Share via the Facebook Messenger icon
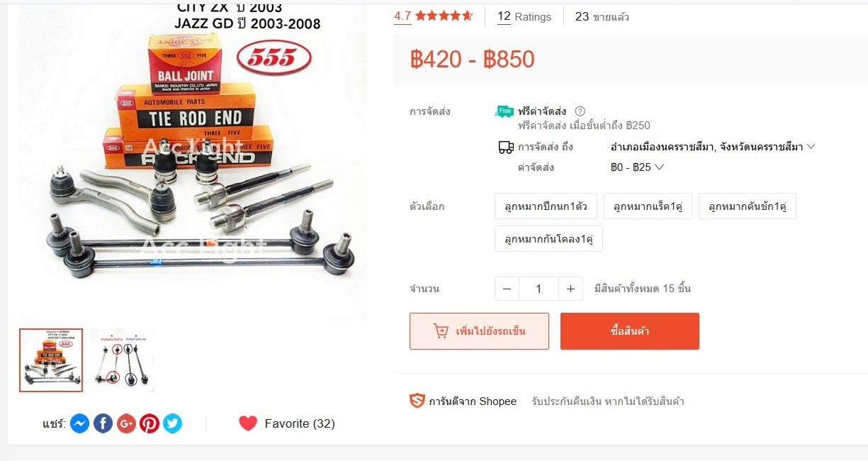This screenshot has width=868, height=461. 80,423
